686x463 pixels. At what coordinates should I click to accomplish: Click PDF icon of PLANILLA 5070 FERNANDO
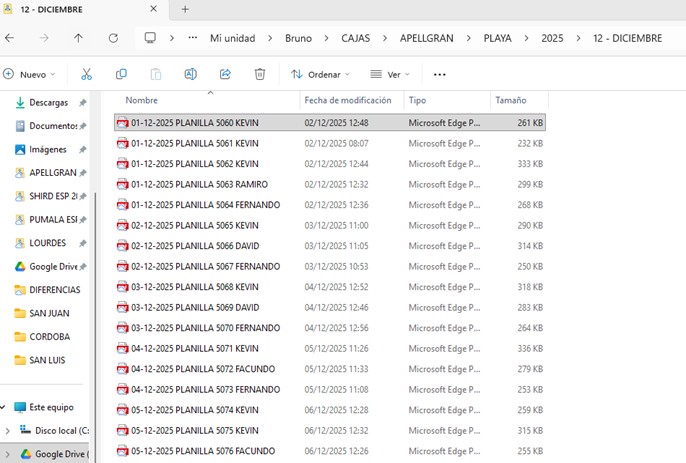[x=122, y=328]
